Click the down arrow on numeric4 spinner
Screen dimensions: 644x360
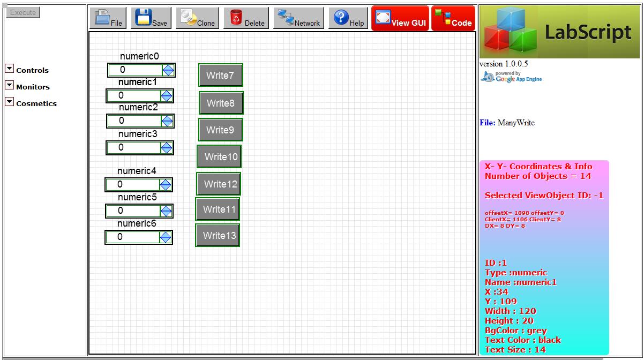coord(166,187)
